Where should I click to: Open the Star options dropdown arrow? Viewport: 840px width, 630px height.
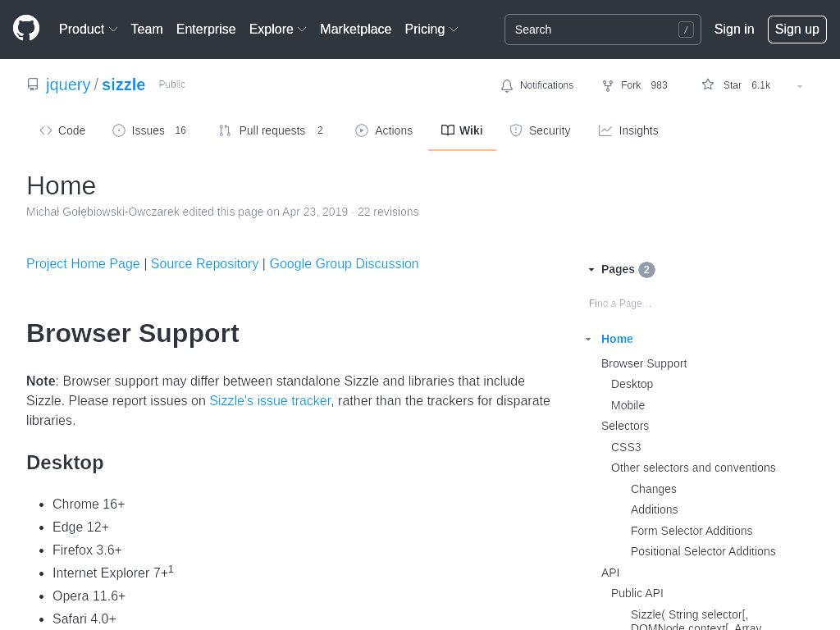[799, 86]
